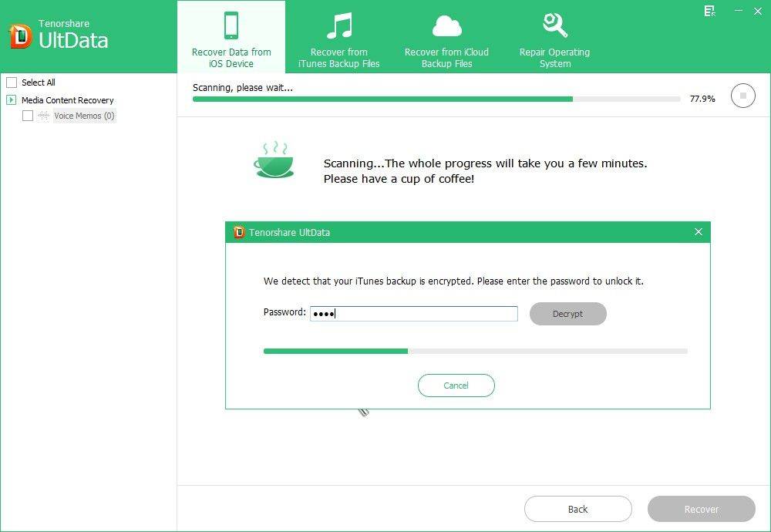Click the 'Tenorshare UltData' dialog title
The image size is (771, 532).
tap(289, 233)
